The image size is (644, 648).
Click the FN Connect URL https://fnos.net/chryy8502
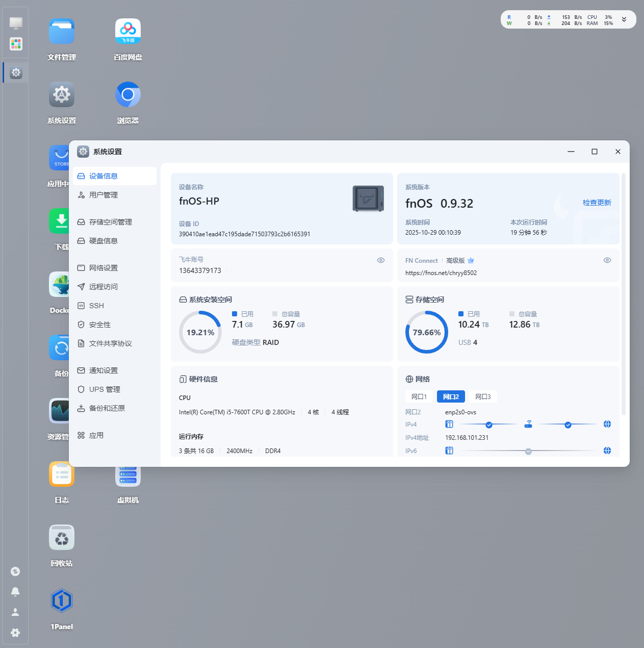[x=441, y=273]
